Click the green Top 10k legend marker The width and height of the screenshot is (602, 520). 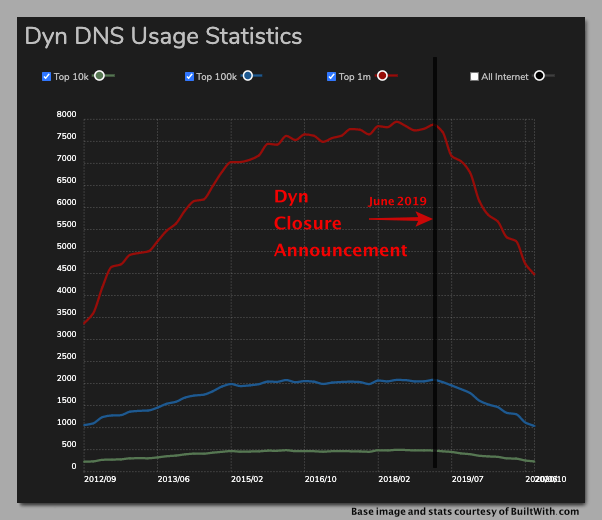pyautogui.click(x=99, y=76)
